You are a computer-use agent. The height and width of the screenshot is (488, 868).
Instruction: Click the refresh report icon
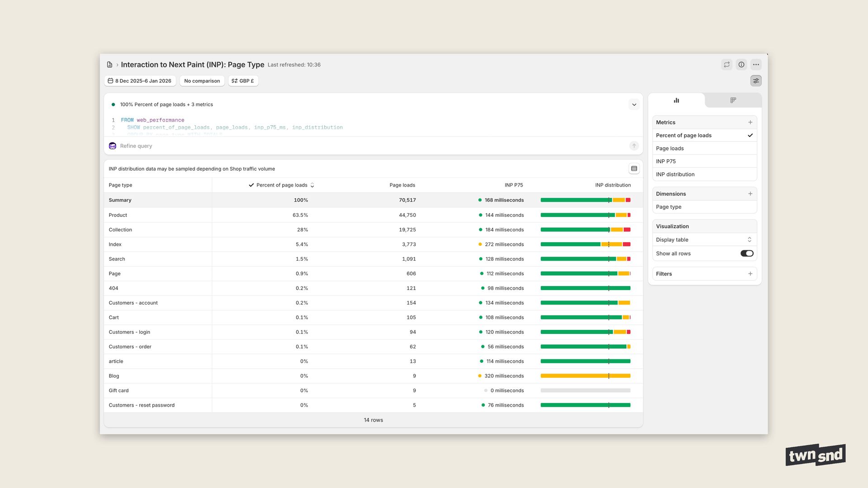tap(726, 65)
